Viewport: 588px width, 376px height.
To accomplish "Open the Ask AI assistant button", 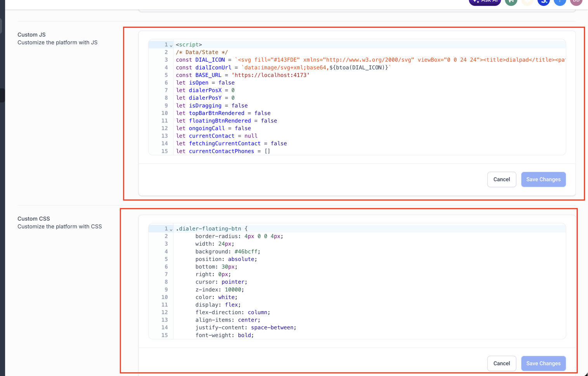I will click(x=485, y=2).
